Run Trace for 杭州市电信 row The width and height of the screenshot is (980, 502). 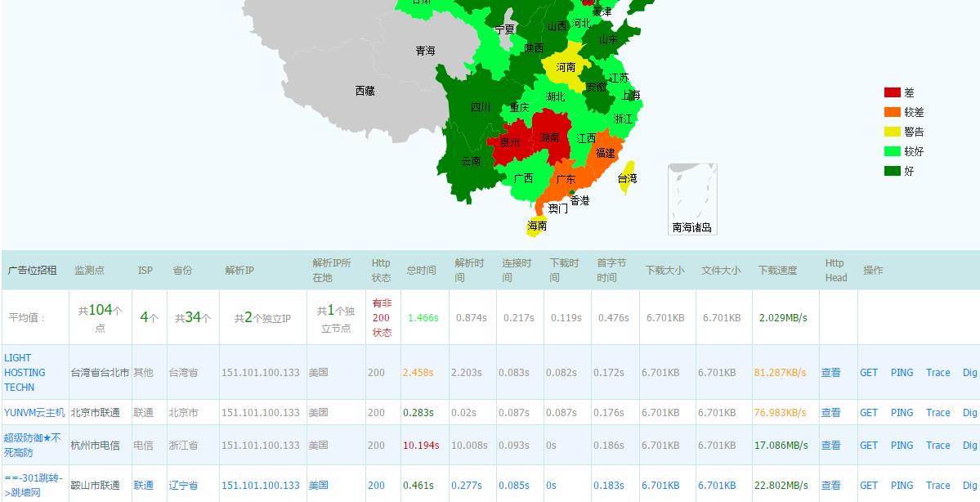pyautogui.click(x=938, y=445)
